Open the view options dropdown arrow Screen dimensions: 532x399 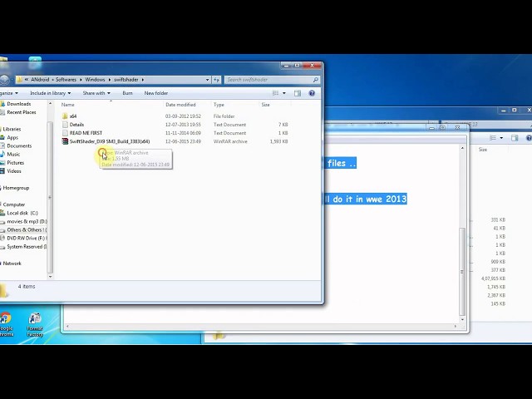click(x=284, y=93)
